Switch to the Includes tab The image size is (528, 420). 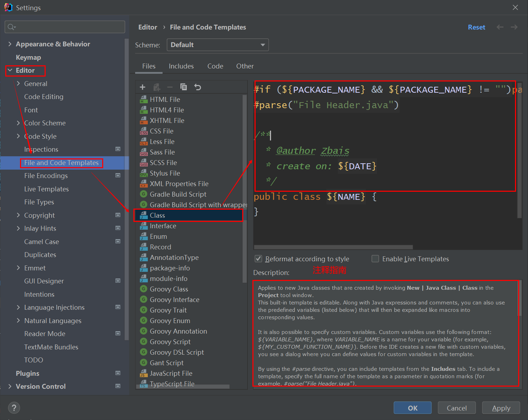click(181, 66)
